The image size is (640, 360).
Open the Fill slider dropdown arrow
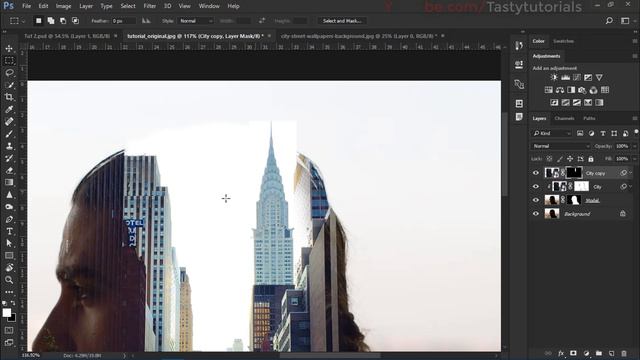[634, 159]
